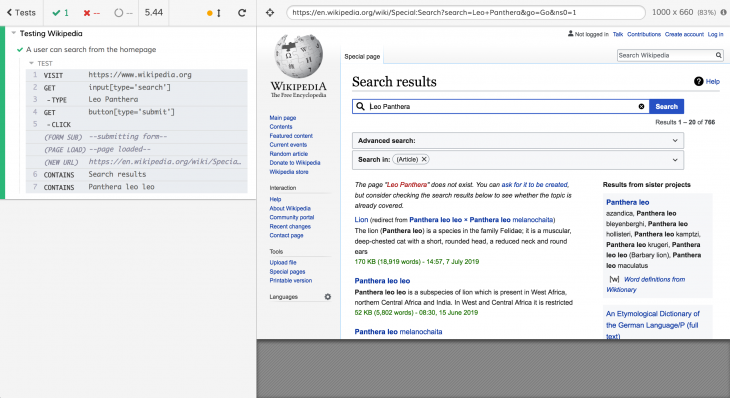Click the blue Search button
This screenshot has height=398, width=730.
tap(666, 107)
